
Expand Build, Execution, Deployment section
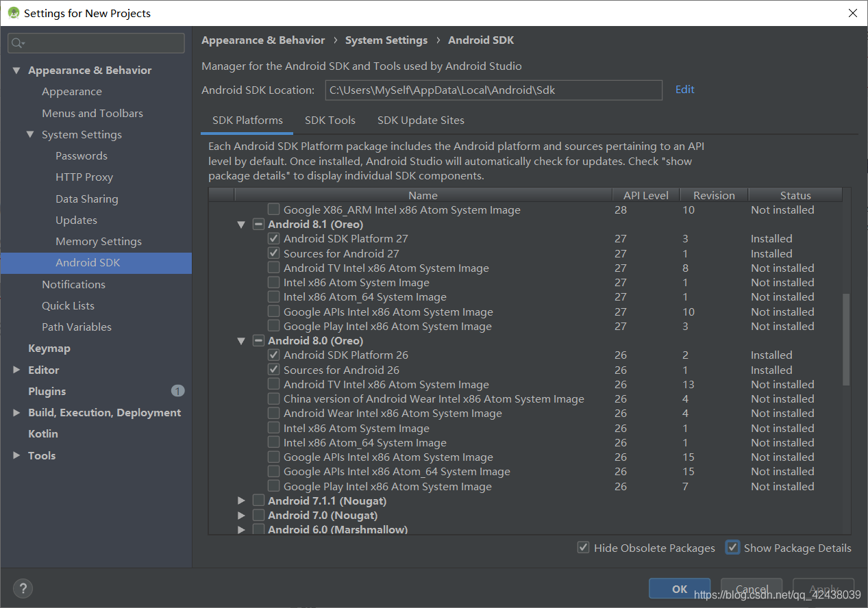(16, 412)
